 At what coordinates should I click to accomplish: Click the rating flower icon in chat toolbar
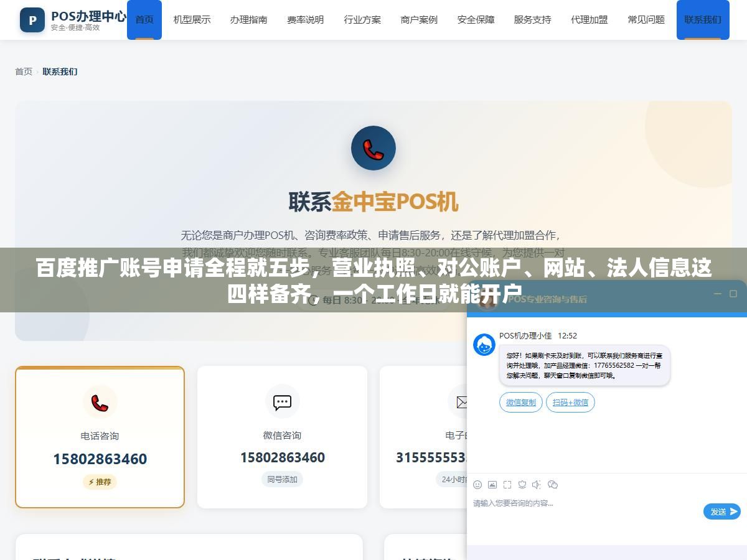522,485
